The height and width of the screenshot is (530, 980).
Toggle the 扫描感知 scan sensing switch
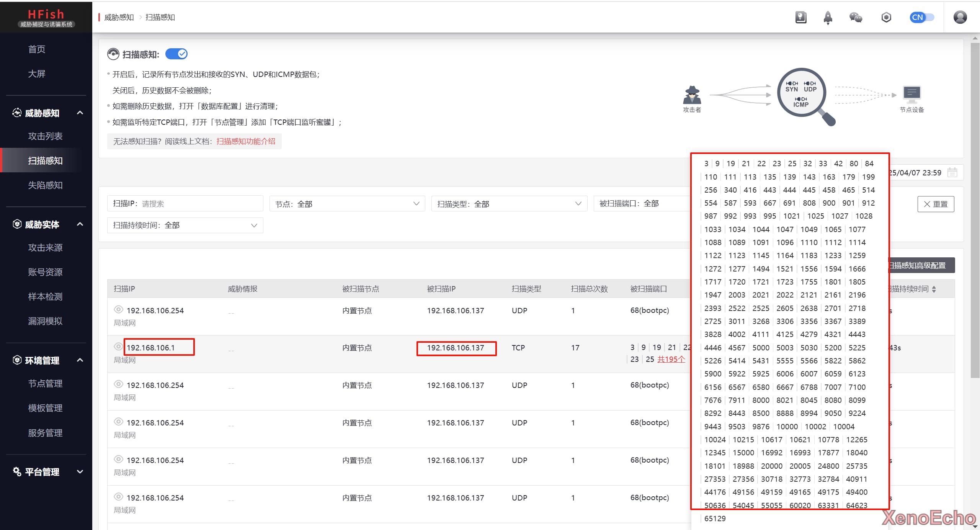176,54
